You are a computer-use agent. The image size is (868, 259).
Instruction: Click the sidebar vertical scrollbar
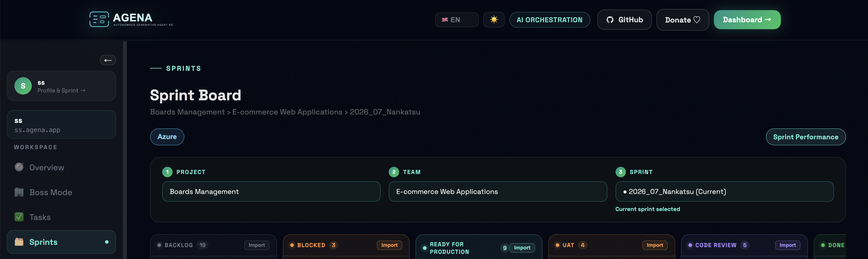click(x=125, y=150)
